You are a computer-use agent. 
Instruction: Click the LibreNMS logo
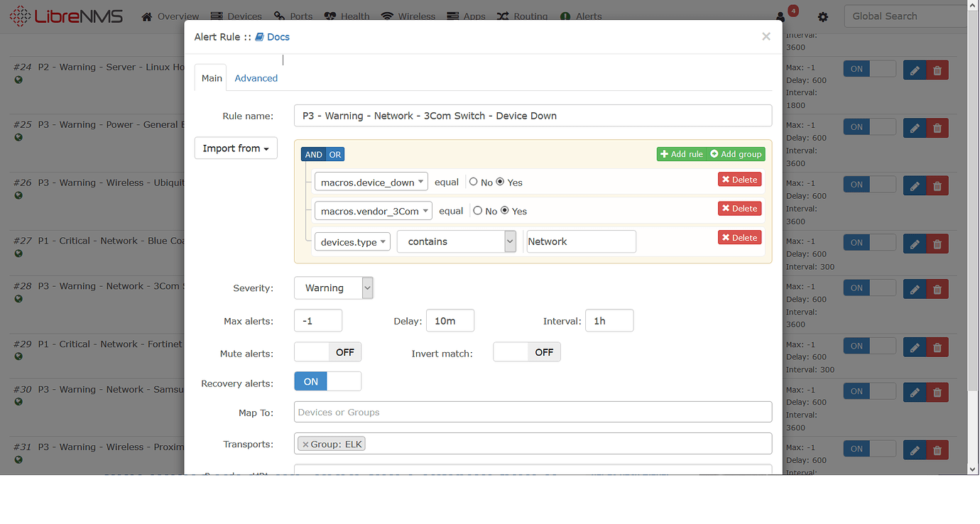click(x=66, y=16)
